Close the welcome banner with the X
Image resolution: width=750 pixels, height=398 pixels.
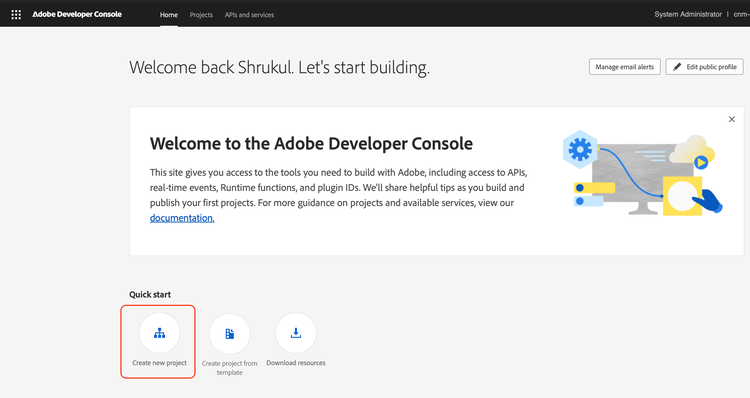click(x=731, y=119)
